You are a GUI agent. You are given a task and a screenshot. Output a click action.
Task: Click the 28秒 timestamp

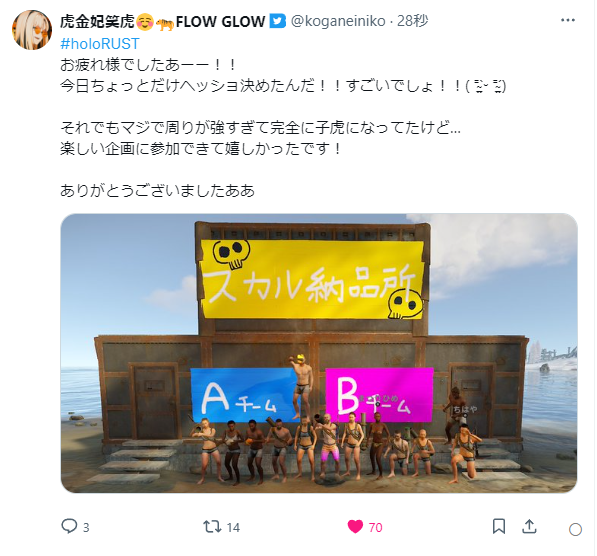(x=413, y=21)
